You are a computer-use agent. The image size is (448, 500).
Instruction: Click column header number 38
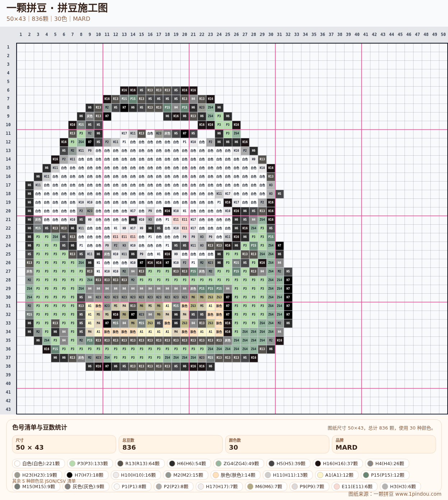coord(340,35)
